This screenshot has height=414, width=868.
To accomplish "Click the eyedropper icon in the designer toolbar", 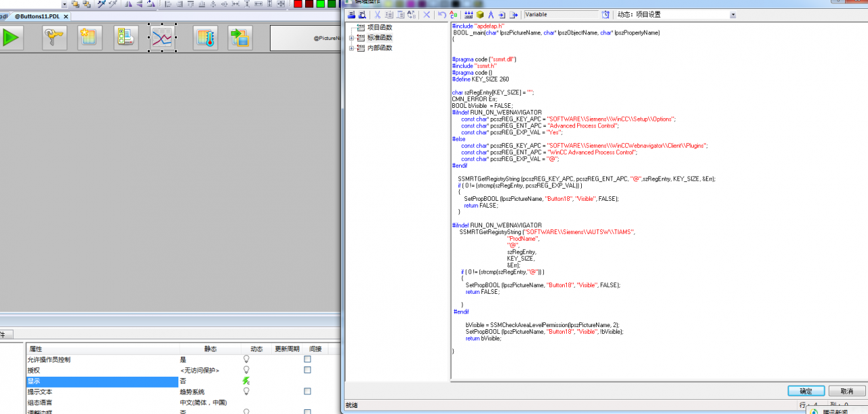I will 101,3.
